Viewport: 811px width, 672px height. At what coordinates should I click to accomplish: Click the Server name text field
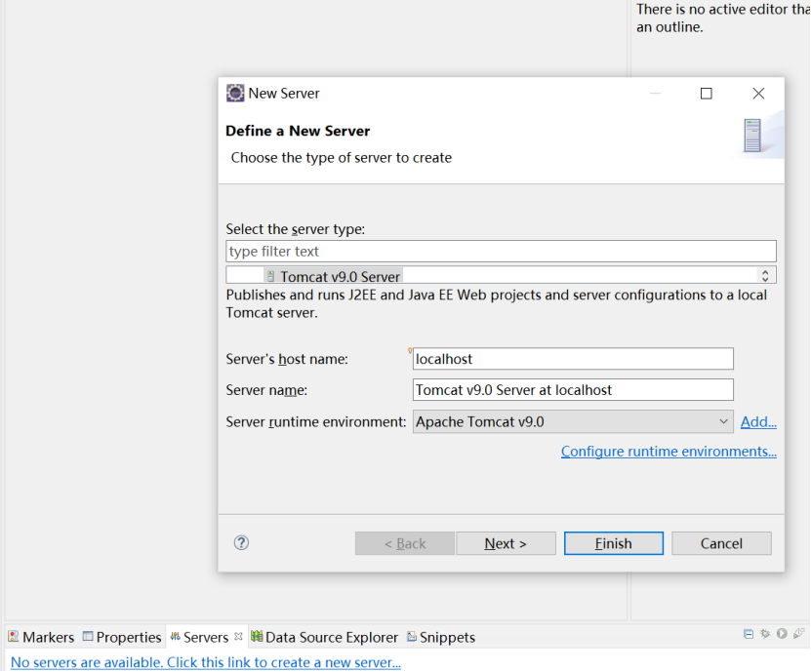pos(573,390)
